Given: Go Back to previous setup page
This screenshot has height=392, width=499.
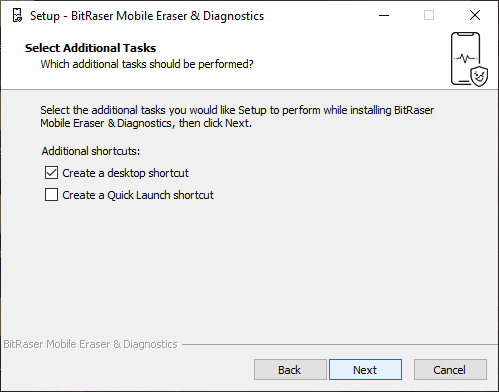Looking at the screenshot, I should pos(290,370).
